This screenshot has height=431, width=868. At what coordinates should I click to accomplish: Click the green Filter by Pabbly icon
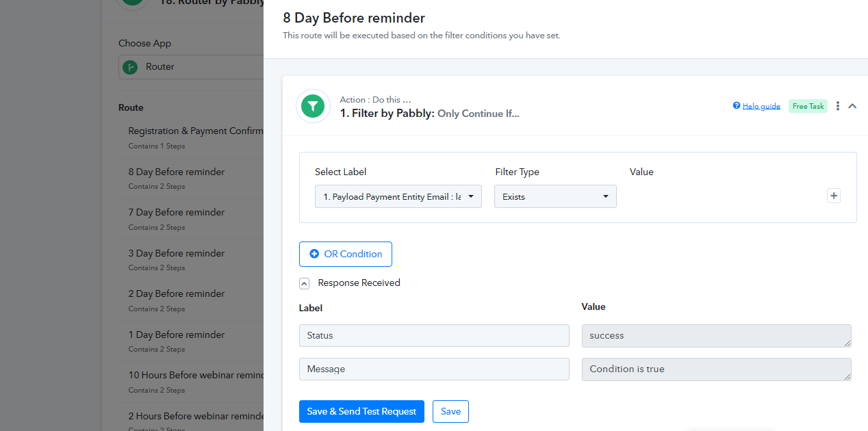313,106
